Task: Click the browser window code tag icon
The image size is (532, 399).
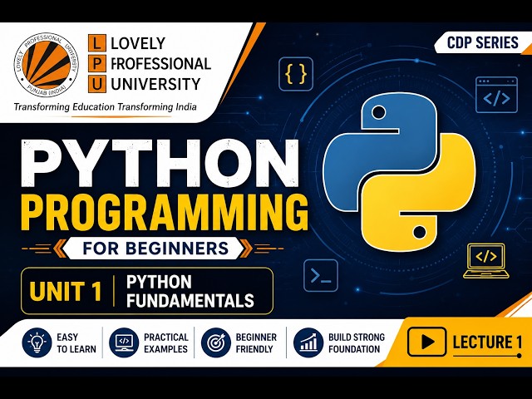Action: (x=496, y=95)
